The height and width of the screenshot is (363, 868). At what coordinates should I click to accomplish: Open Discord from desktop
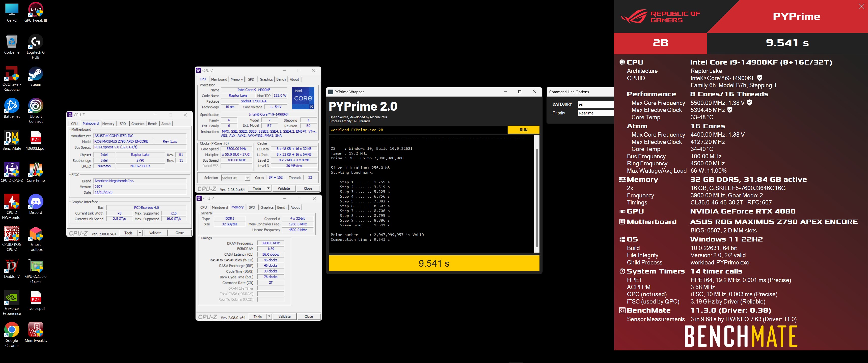[35, 204]
